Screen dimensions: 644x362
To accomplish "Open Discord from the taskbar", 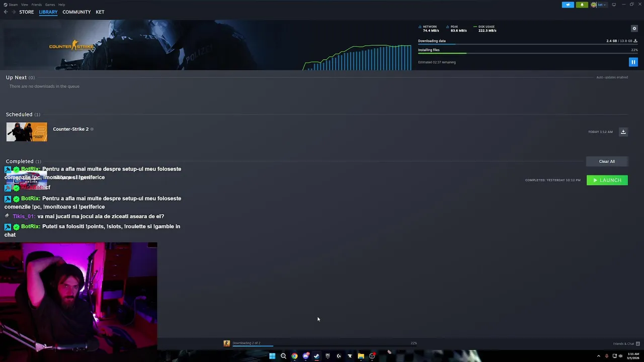I will point(305,356).
